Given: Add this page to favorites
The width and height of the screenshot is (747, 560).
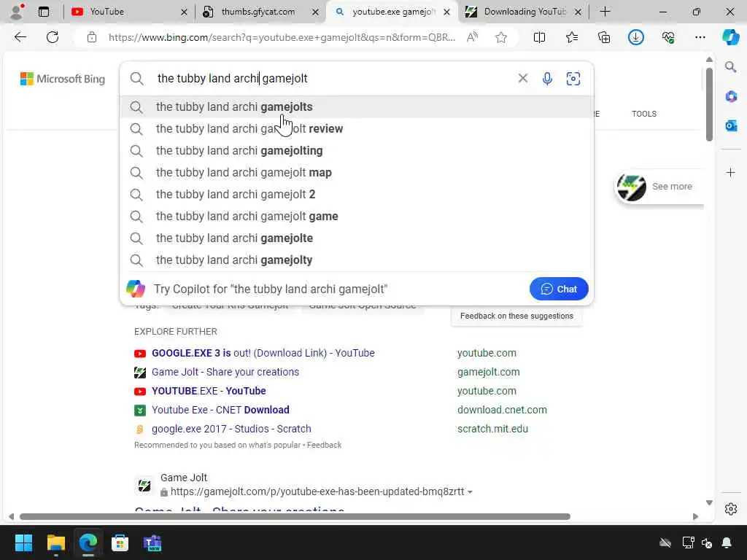Looking at the screenshot, I should [500, 37].
